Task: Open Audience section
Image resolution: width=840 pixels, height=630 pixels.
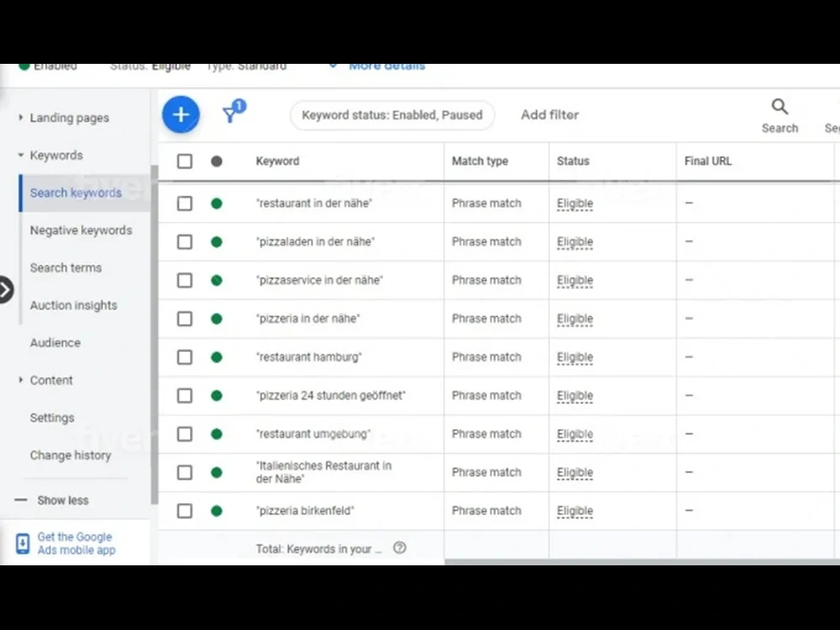Action: pyautogui.click(x=55, y=343)
